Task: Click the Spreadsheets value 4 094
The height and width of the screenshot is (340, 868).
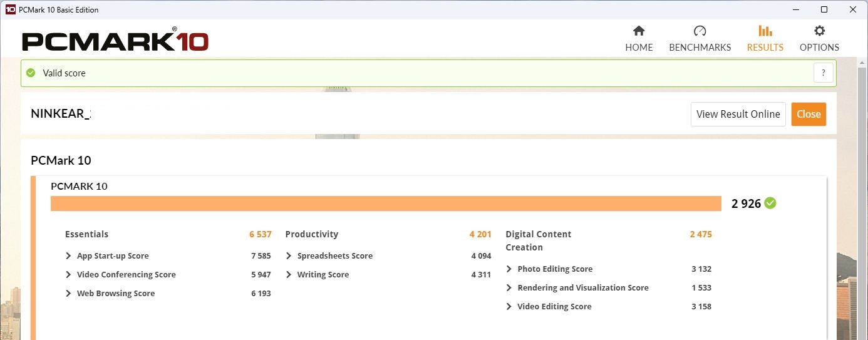Action: [481, 256]
